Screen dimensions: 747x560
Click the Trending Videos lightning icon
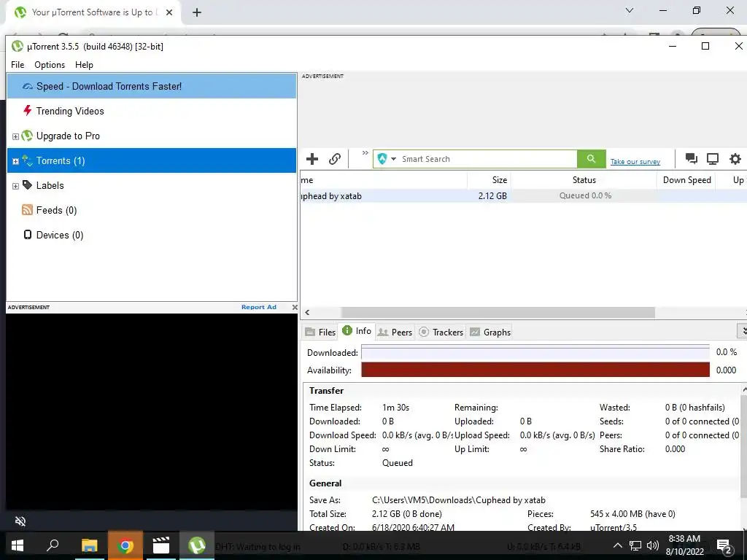pyautogui.click(x=28, y=111)
